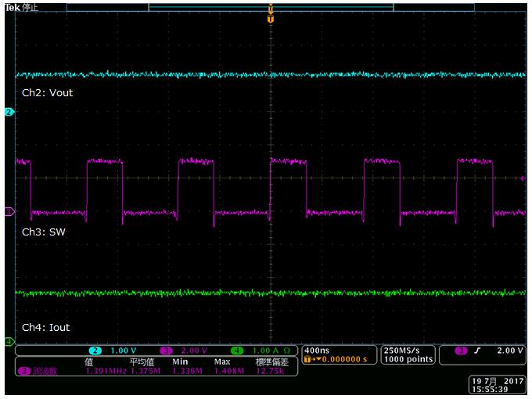Click the Min column header
This screenshot has width=532, height=399.
[x=180, y=362]
